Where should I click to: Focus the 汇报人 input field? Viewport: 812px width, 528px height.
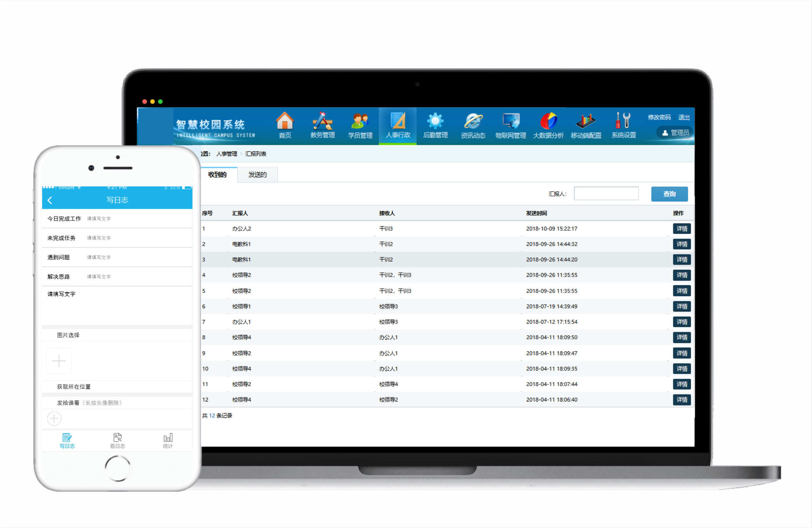tap(606, 193)
